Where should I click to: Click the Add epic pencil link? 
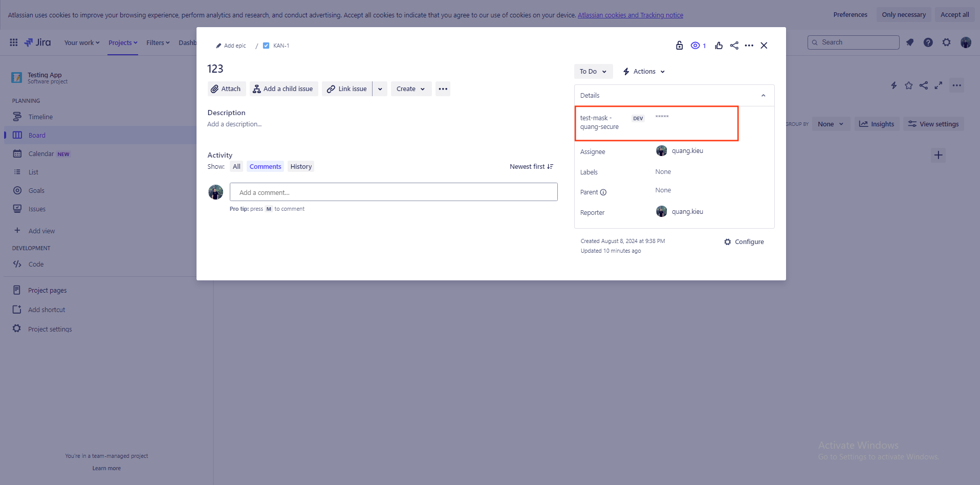click(x=231, y=46)
